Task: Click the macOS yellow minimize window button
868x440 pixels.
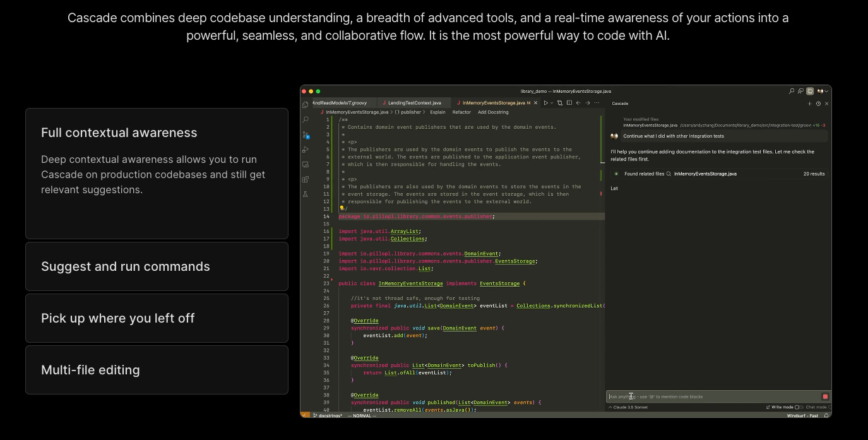Action: [x=311, y=91]
